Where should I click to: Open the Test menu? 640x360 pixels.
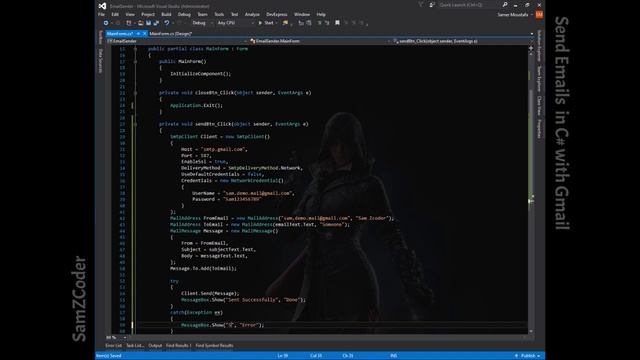pos(234,14)
